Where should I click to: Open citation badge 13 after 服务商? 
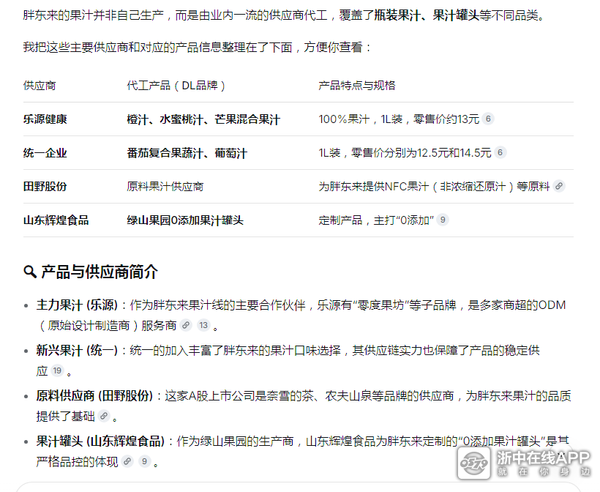click(x=203, y=326)
